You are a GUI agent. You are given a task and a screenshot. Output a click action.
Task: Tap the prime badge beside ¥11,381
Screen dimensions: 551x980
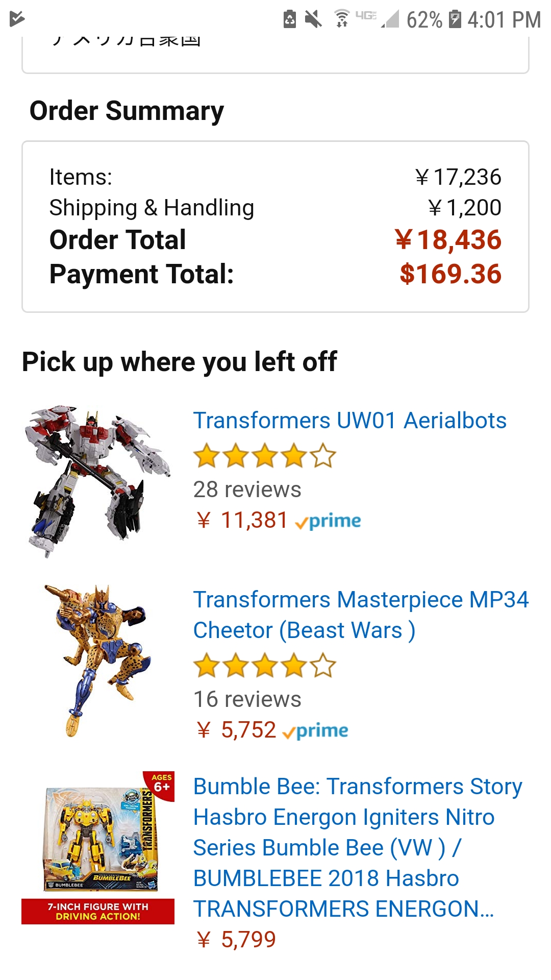328,521
